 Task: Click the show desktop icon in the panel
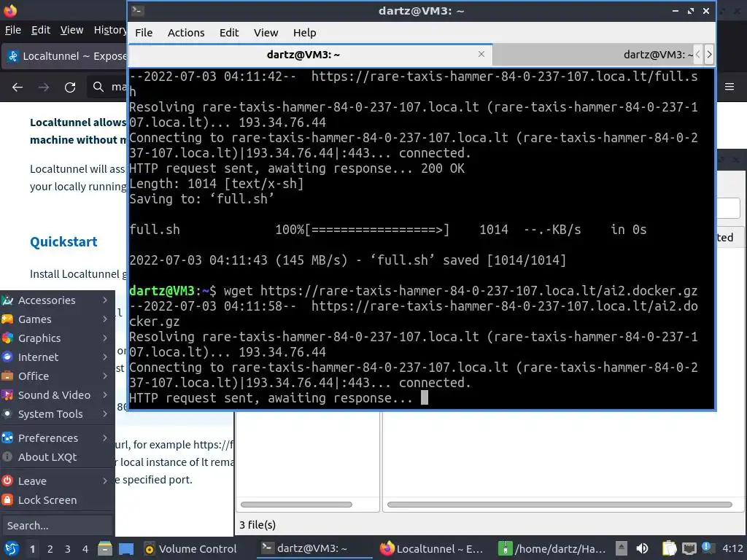click(x=126, y=548)
